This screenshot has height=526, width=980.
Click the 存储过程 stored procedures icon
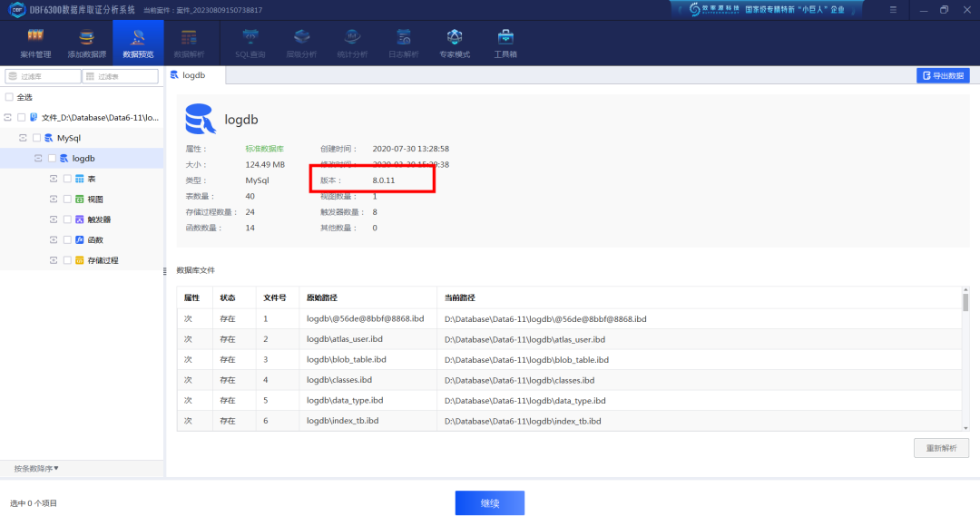[x=79, y=260]
